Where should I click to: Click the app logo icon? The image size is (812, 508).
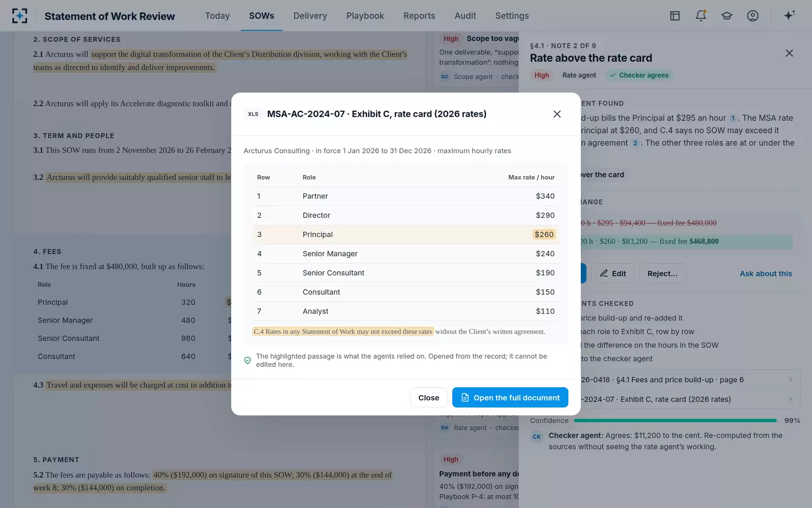coord(20,16)
